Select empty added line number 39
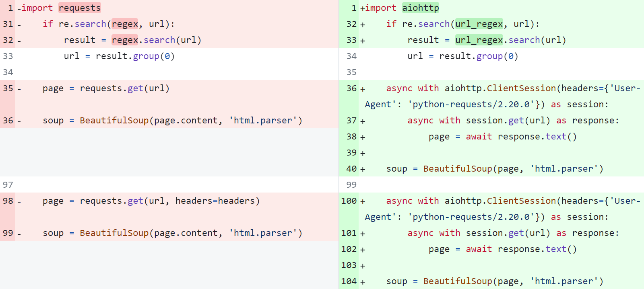The width and height of the screenshot is (644, 289). tap(351, 153)
